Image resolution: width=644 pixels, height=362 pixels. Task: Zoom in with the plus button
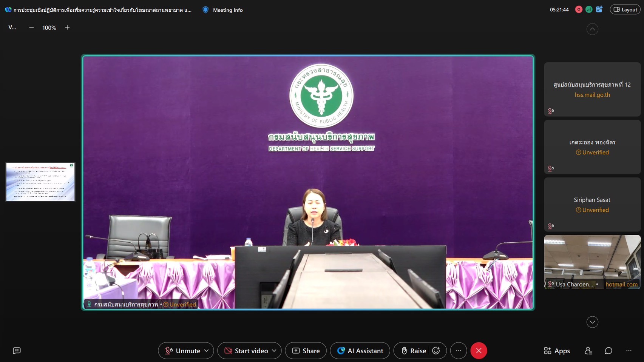67,28
